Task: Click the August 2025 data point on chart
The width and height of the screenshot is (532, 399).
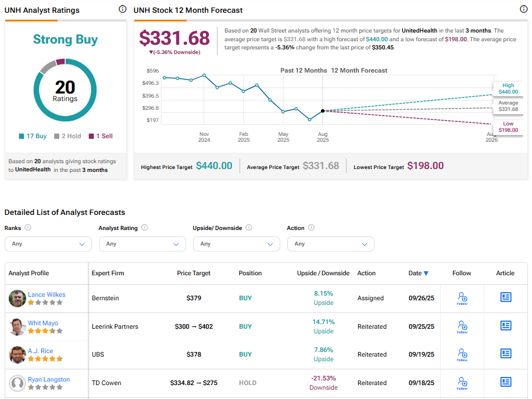Action: [x=323, y=110]
